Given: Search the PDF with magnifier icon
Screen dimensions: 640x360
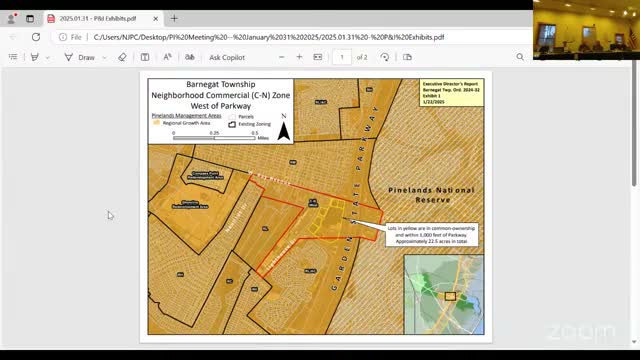Looking at the screenshot, I should (520, 57).
